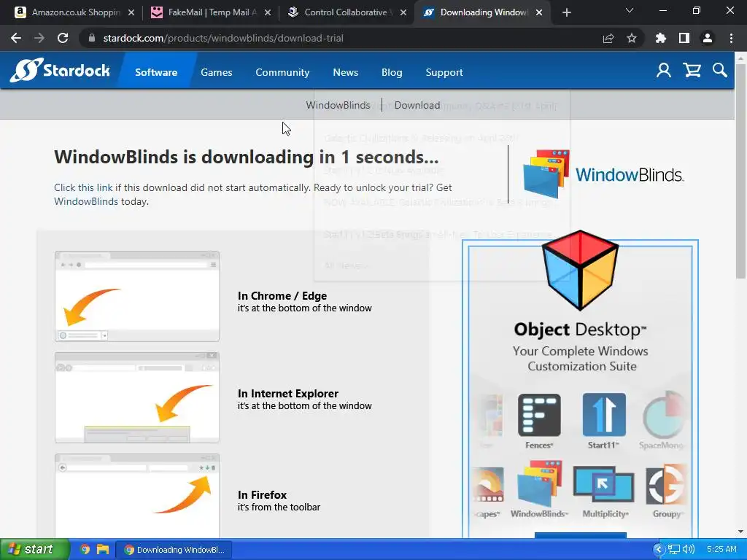
Task: Click Downloading WindowBlinds taskbar button
Action: point(174,550)
